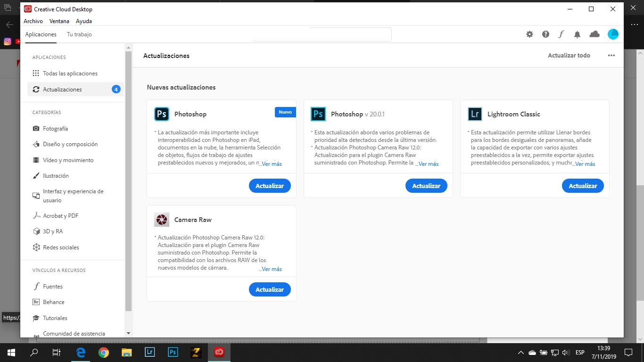This screenshot has width=644, height=362.
Task: Open the Ventana menu
Action: [x=59, y=21]
